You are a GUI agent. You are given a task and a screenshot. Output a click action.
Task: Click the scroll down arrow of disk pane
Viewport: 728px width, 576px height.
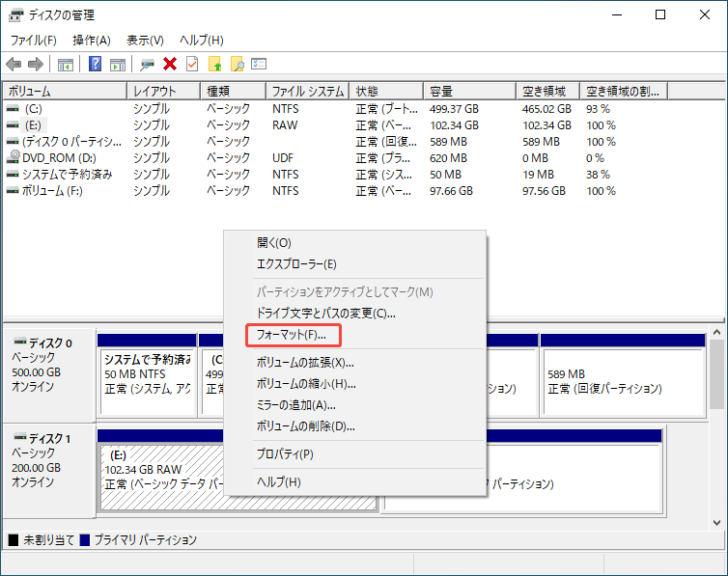(716, 523)
